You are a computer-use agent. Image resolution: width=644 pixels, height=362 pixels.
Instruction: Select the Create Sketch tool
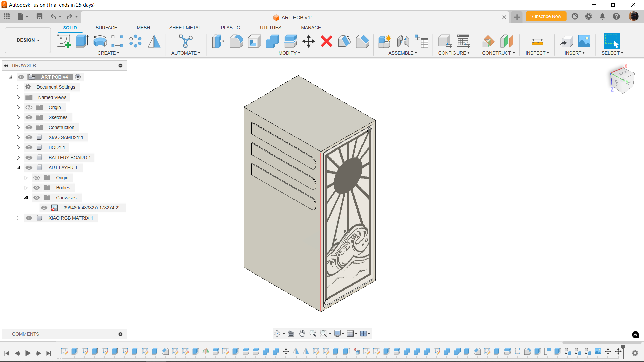click(x=64, y=41)
